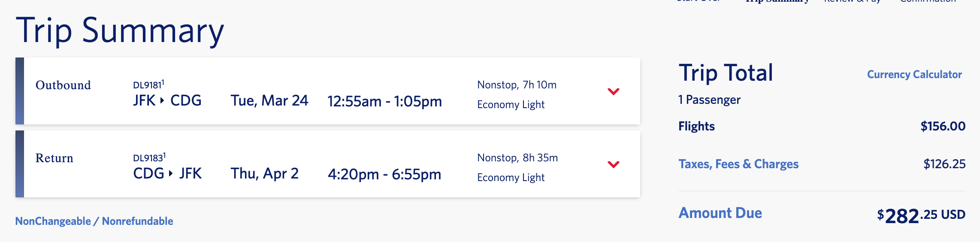
Task: Select the Trip Summary step tab
Action: [777, 1]
